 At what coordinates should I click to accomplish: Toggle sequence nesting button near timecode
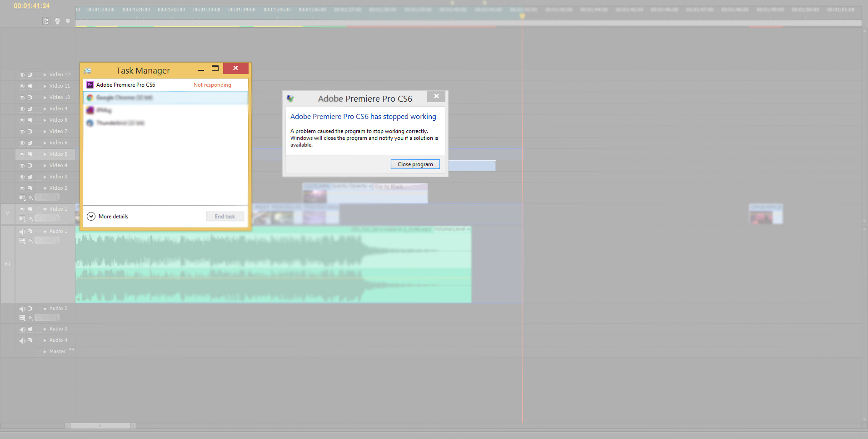(x=46, y=21)
